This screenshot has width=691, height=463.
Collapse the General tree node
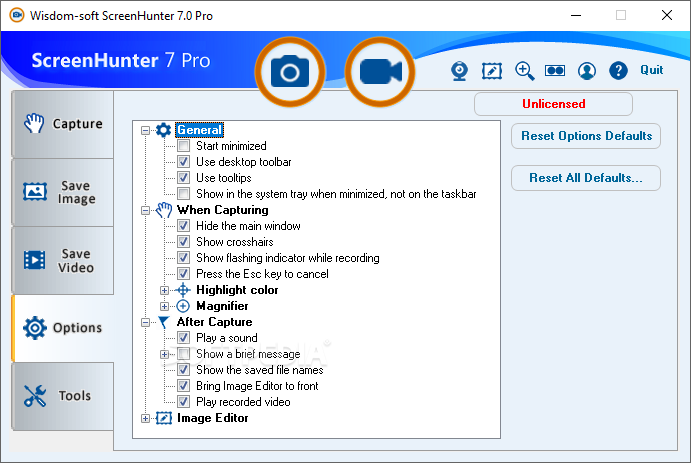pos(145,130)
